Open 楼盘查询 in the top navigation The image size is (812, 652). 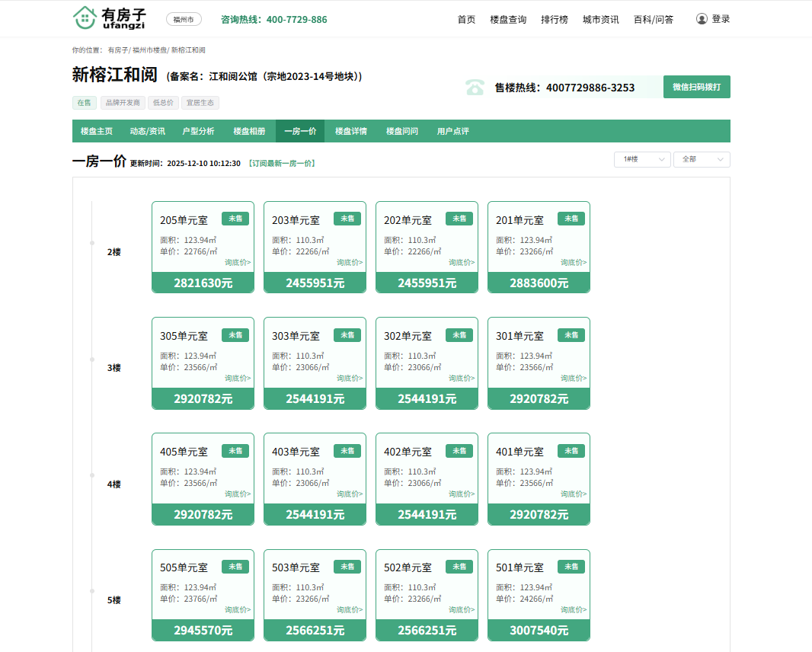pos(508,20)
